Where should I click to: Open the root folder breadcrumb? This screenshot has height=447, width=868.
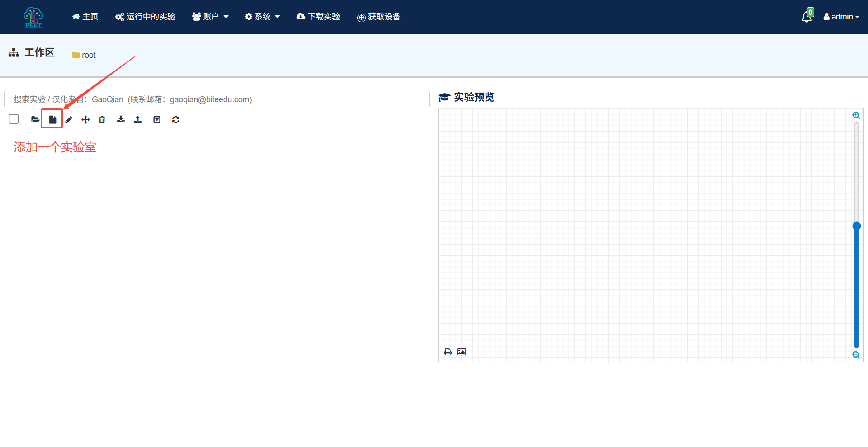point(84,55)
